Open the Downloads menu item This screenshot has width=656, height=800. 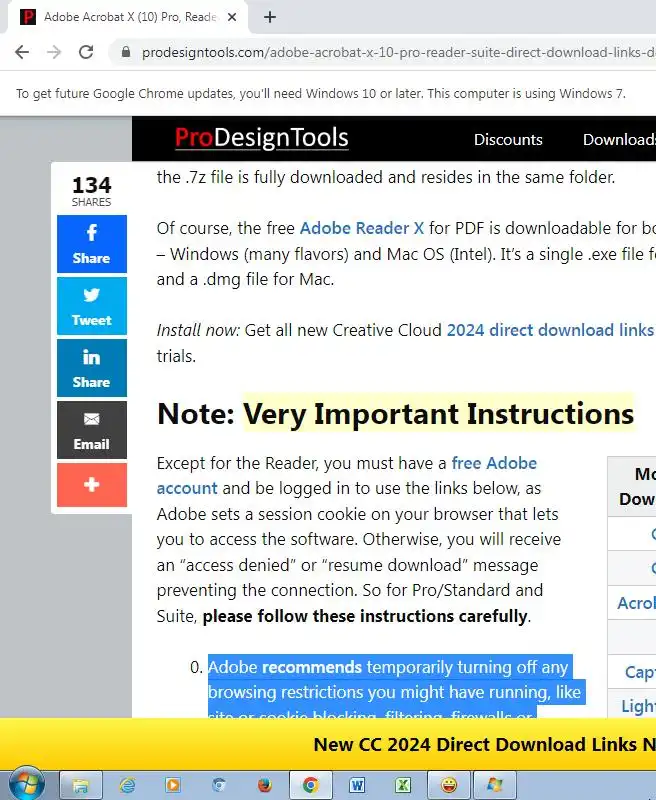tap(619, 140)
